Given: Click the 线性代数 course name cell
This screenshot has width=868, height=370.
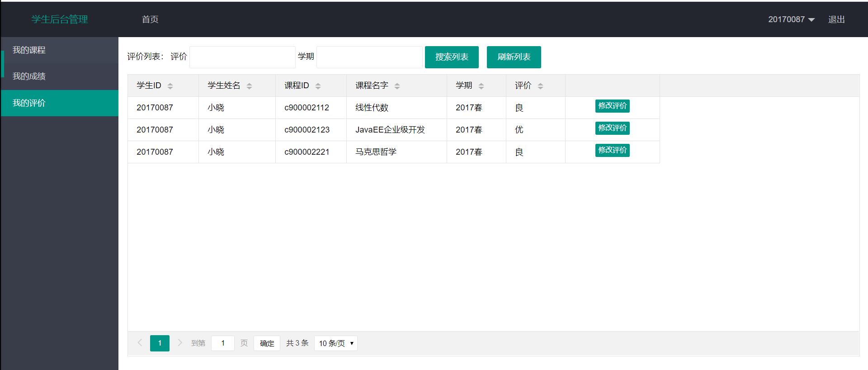Looking at the screenshot, I should click(396, 108).
